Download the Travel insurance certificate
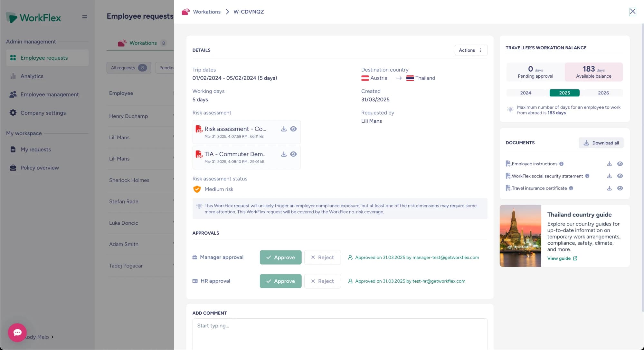644x350 pixels. (x=609, y=188)
